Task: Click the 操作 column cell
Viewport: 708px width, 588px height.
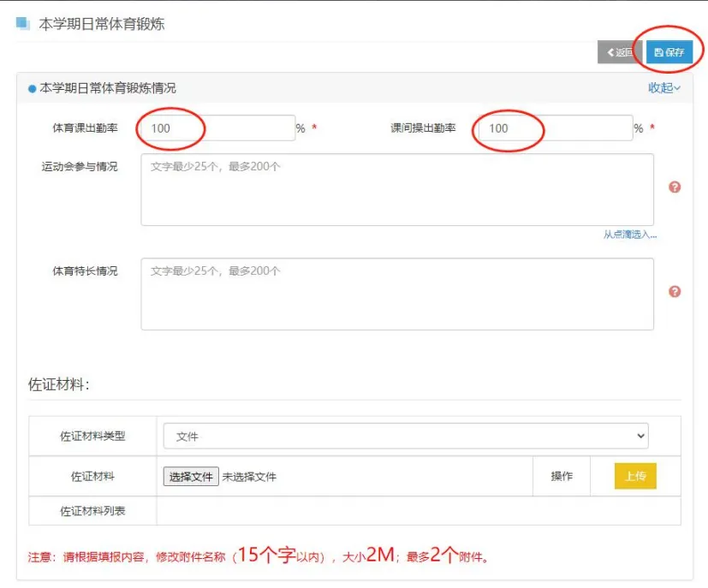Action: click(x=562, y=477)
